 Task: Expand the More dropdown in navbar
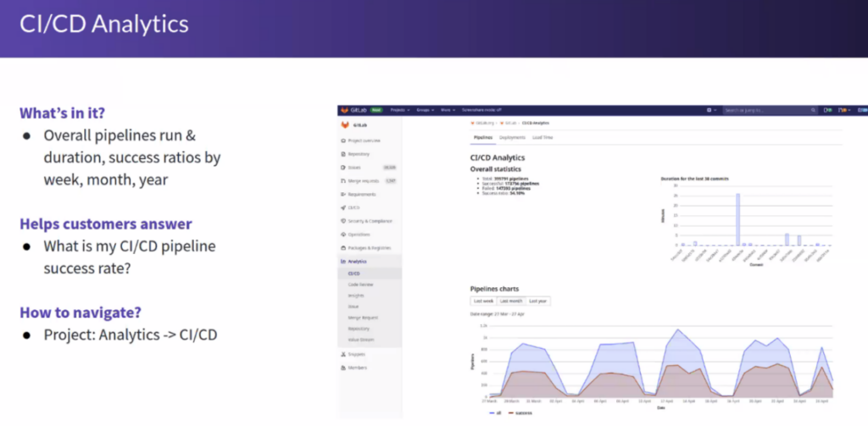(x=446, y=110)
